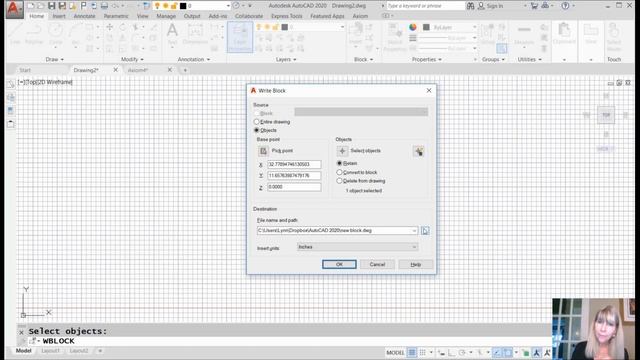Image resolution: width=640 pixels, height=360 pixels.
Task: Toggle polar tracking in status bar
Action: [462, 352]
